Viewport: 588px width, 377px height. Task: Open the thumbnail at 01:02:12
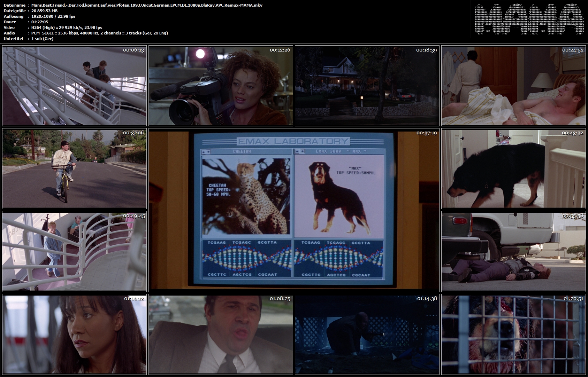[x=74, y=335]
